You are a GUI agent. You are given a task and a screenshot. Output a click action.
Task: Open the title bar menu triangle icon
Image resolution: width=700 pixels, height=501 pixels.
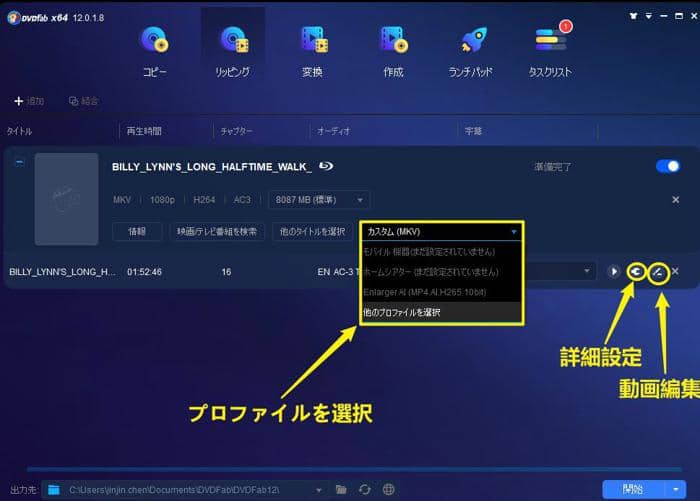click(x=649, y=16)
